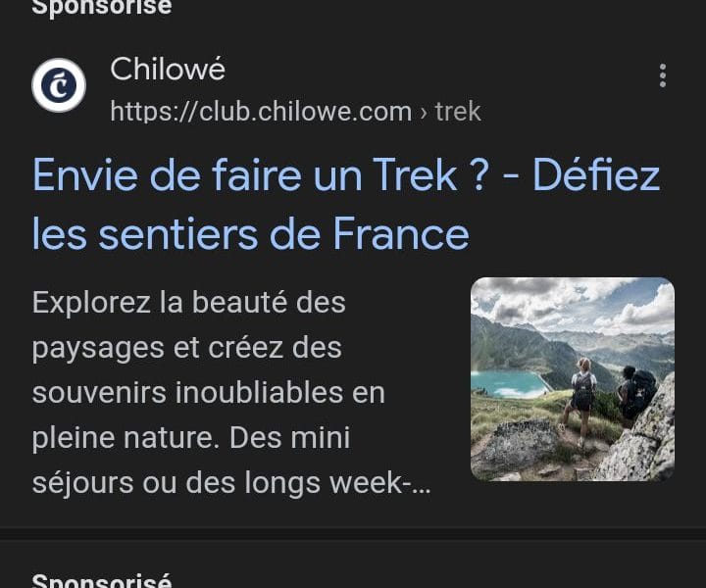Tap the Chilowé round logo icon
This screenshot has height=588, width=706.
pos(59,85)
